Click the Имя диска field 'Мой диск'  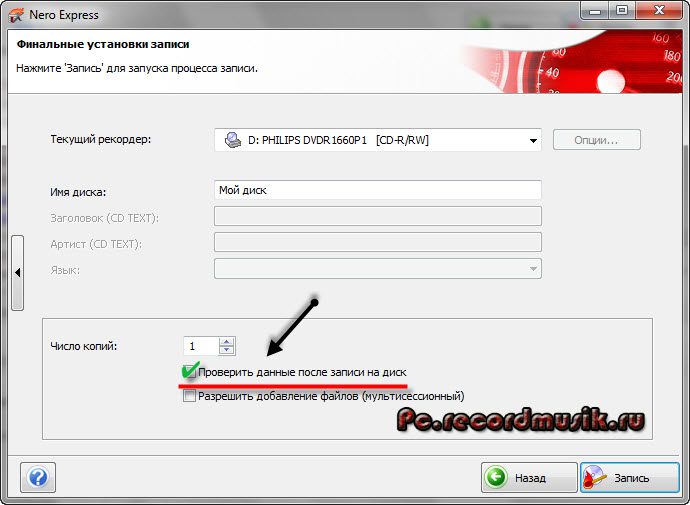coord(378,190)
